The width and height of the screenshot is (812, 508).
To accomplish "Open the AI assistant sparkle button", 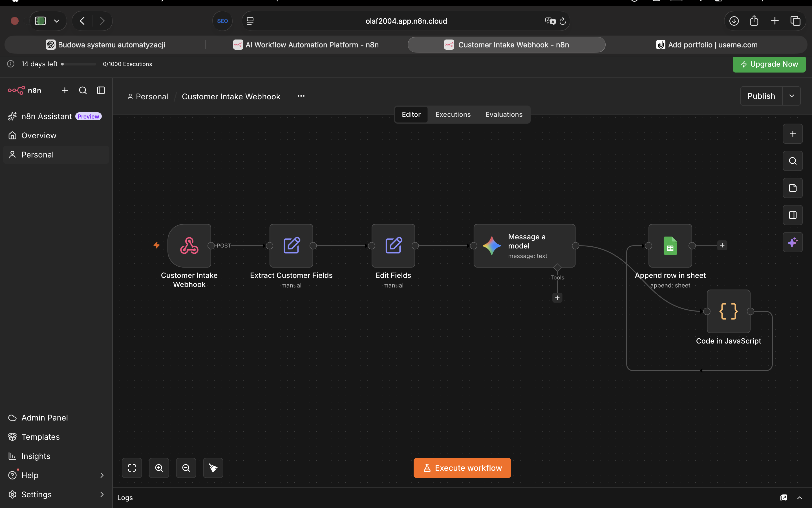I will 793,242.
